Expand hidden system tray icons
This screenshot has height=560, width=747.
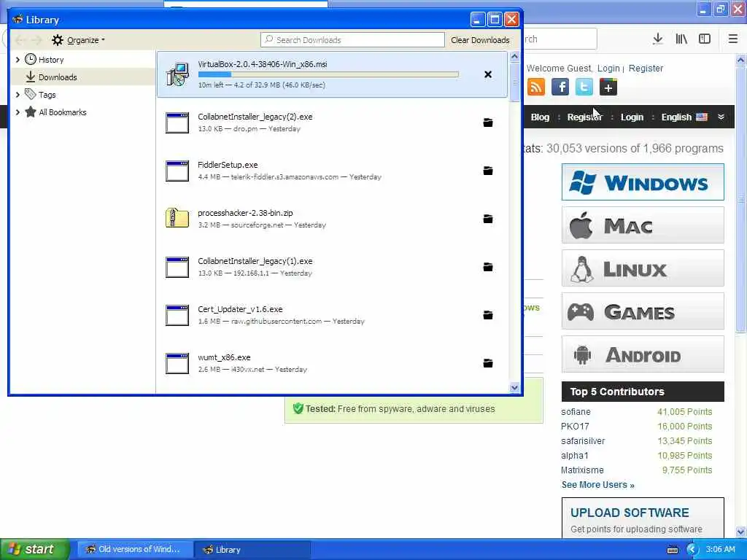pyautogui.click(x=692, y=550)
